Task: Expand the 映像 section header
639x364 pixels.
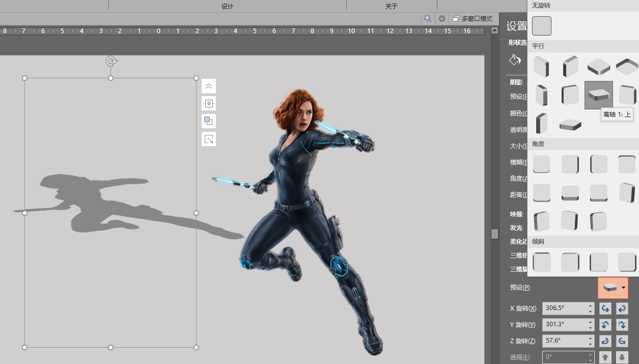Action: click(516, 214)
